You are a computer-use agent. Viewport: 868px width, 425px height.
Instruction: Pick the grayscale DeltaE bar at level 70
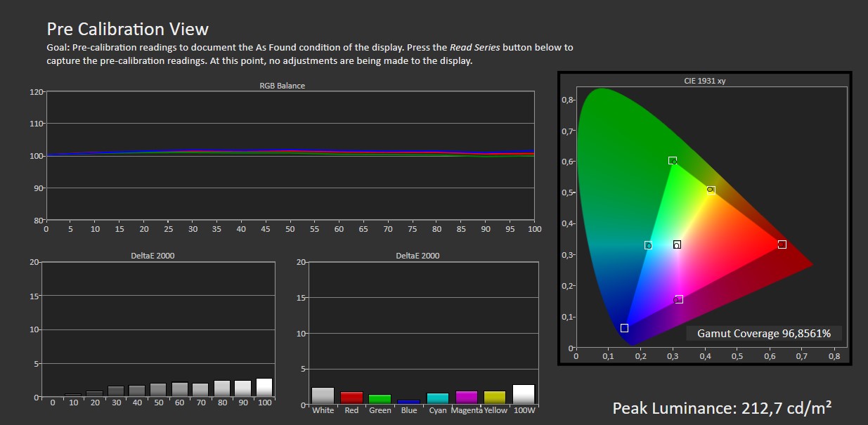[200, 390]
